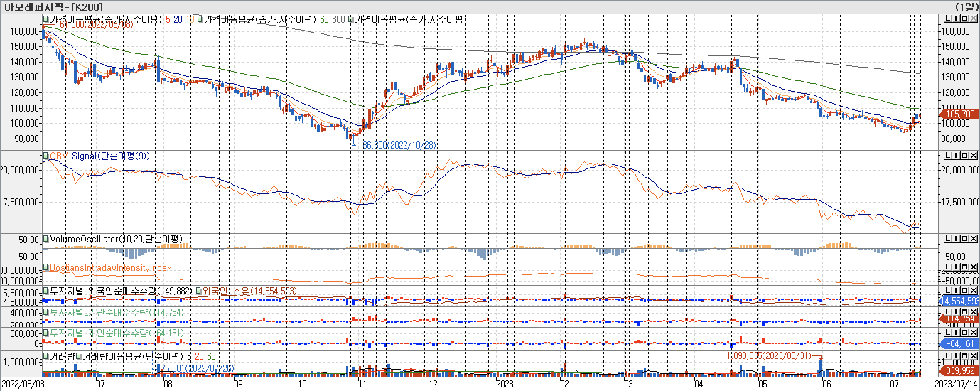Maximize the foreign net-buy panel

point(965,290)
